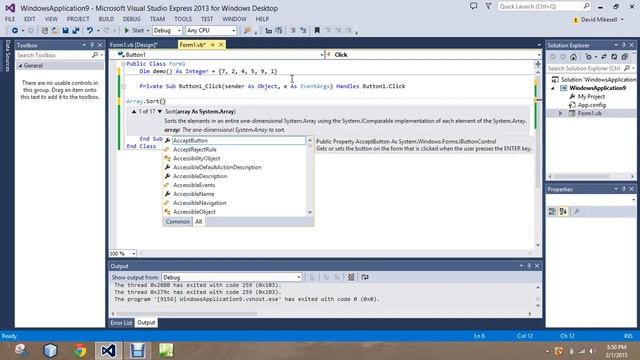640x360 pixels.
Task: Switch IntelliSense to the All tab
Action: click(198, 222)
